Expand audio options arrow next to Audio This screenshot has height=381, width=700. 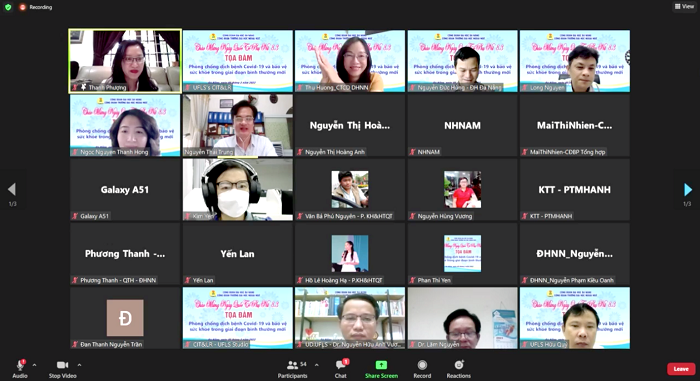tap(34, 365)
